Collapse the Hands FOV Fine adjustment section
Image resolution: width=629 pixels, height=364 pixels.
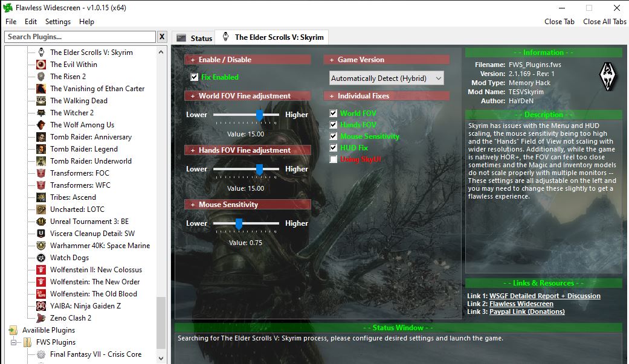[x=248, y=150]
